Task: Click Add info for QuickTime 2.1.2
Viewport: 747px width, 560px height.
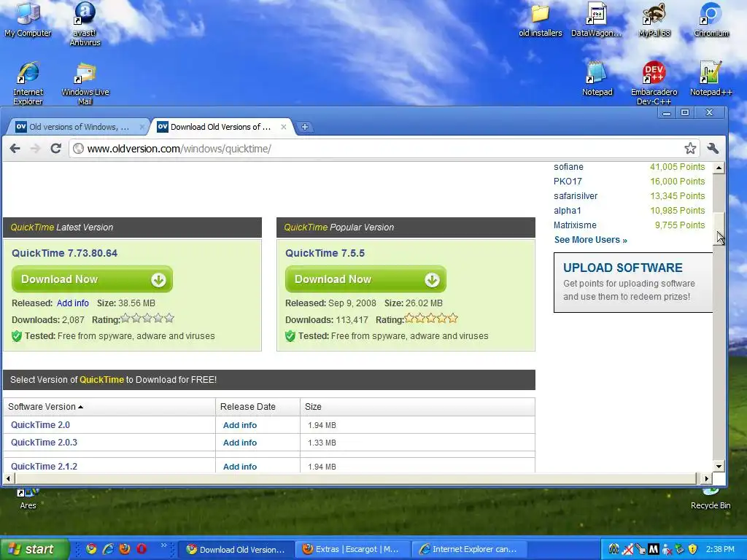Action: pos(239,467)
